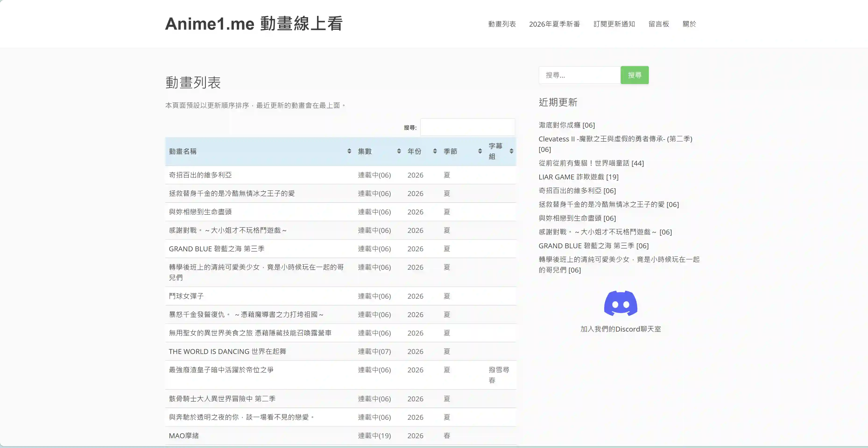Focus the sidebar 搜尋... input box

coord(580,75)
